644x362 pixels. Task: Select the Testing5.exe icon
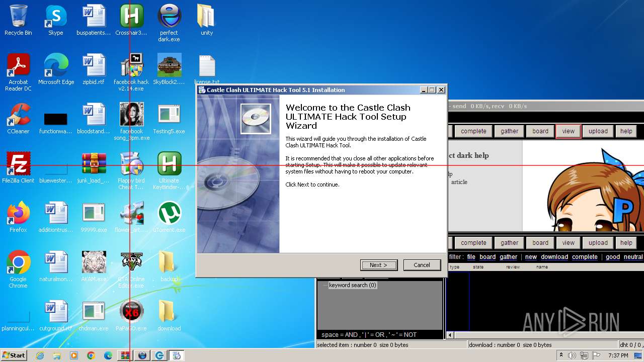click(x=169, y=119)
